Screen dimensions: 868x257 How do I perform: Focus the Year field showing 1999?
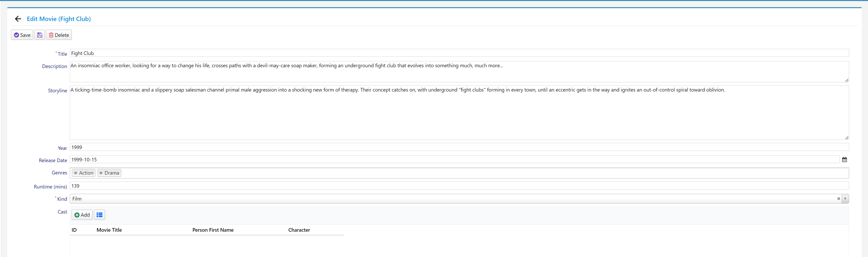[459, 147]
